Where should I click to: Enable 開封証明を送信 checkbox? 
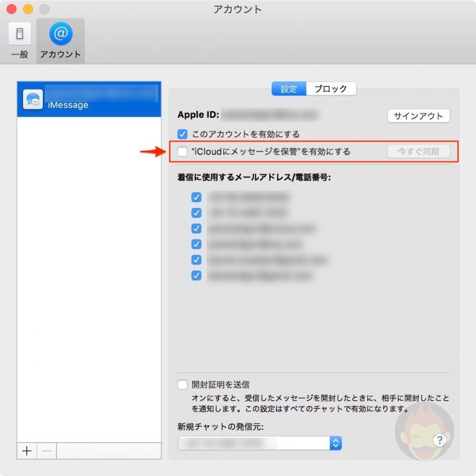(182, 384)
